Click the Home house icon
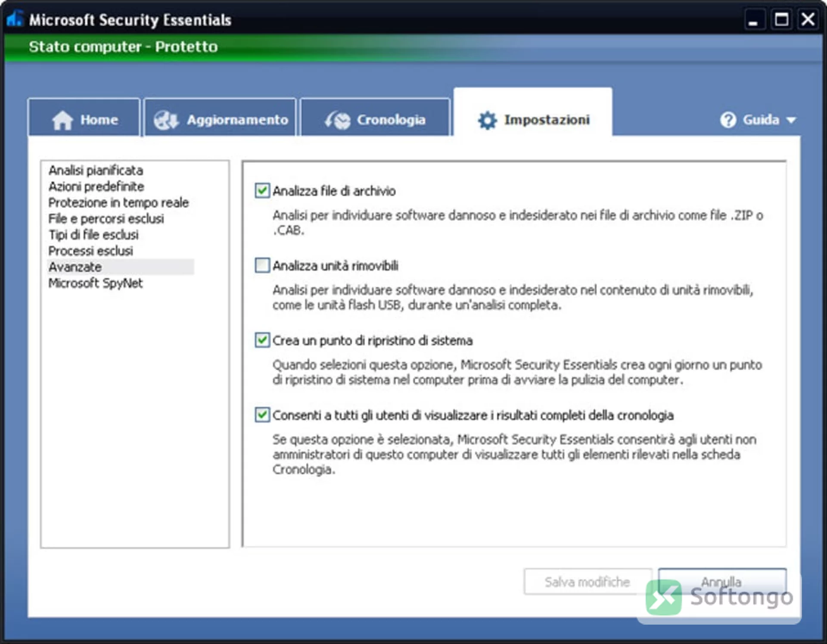This screenshot has height=644, width=827. pyautogui.click(x=62, y=120)
